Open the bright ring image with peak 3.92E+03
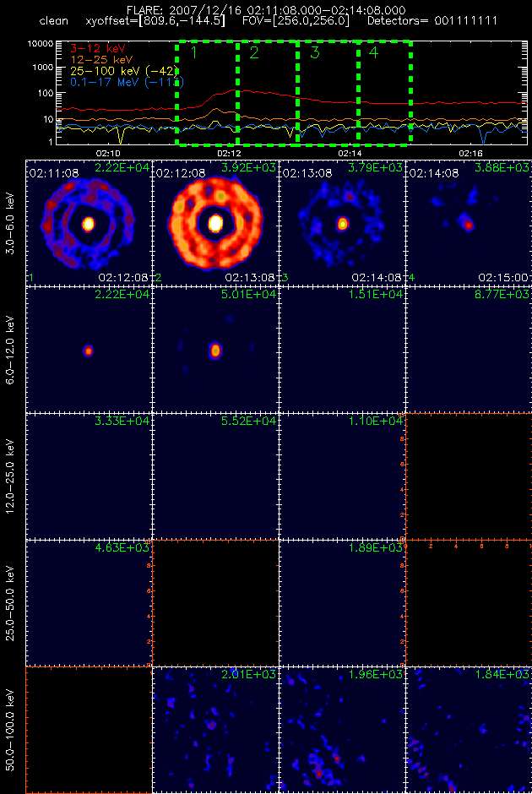 click(x=215, y=223)
